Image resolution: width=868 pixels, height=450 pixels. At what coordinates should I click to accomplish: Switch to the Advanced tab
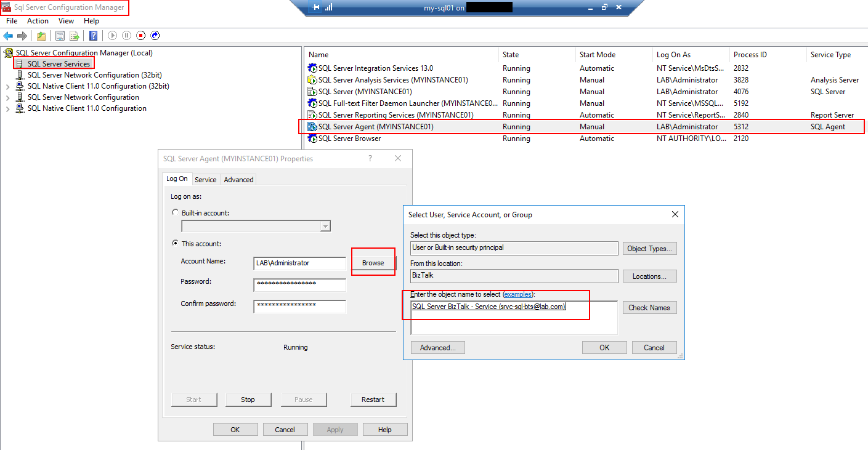pos(238,180)
